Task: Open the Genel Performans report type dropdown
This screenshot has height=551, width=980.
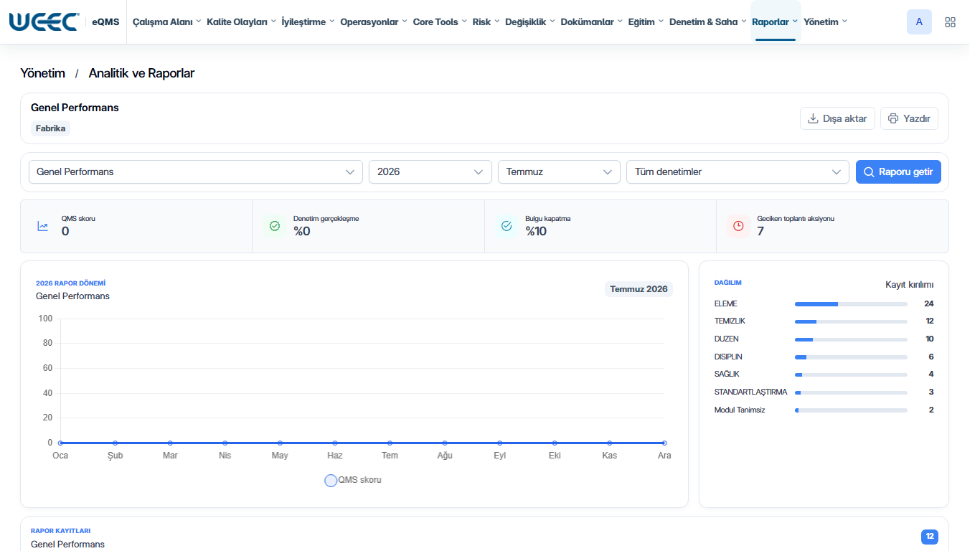Action: (196, 172)
